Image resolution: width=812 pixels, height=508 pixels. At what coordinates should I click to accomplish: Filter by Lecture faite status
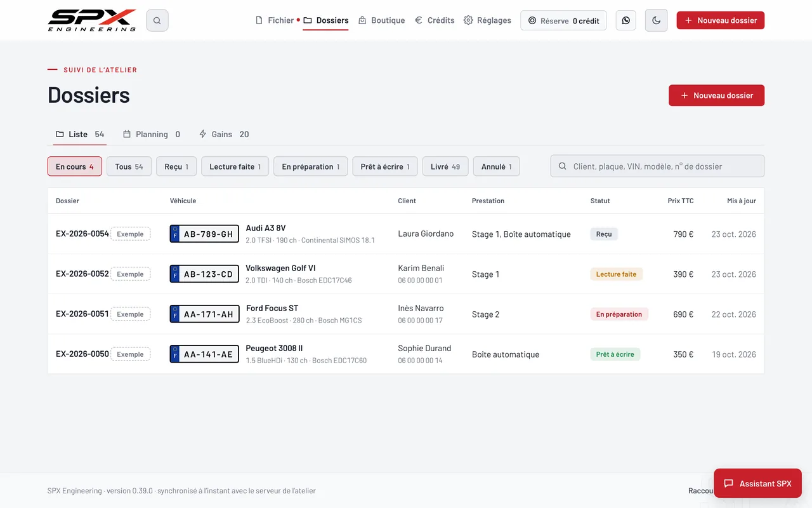[x=235, y=166]
